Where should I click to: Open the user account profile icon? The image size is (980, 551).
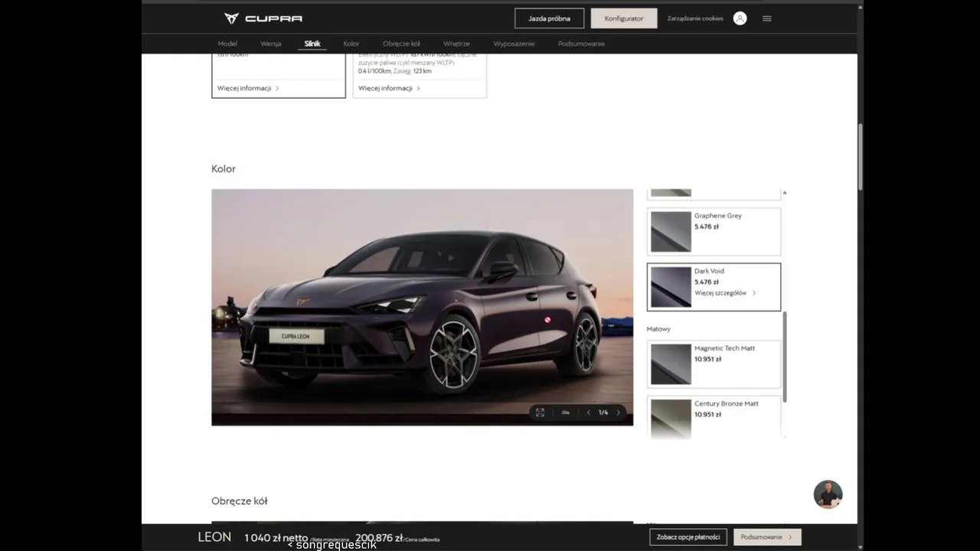740,18
